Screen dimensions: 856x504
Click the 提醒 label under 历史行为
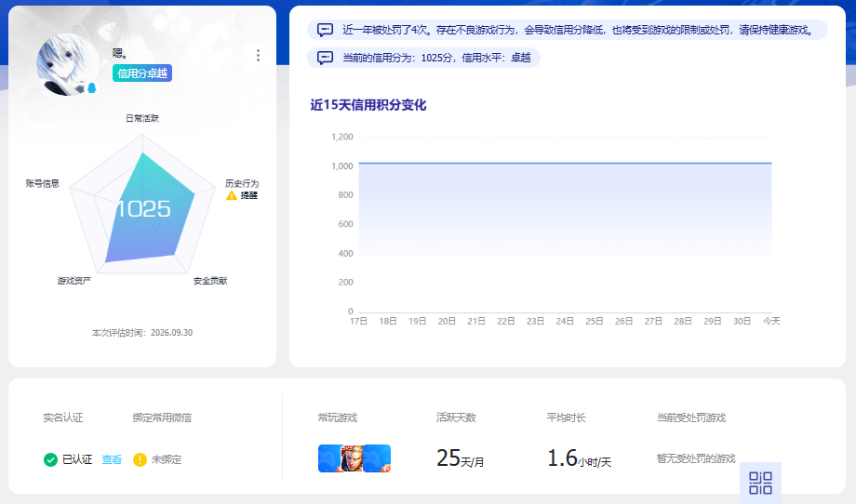coord(249,195)
